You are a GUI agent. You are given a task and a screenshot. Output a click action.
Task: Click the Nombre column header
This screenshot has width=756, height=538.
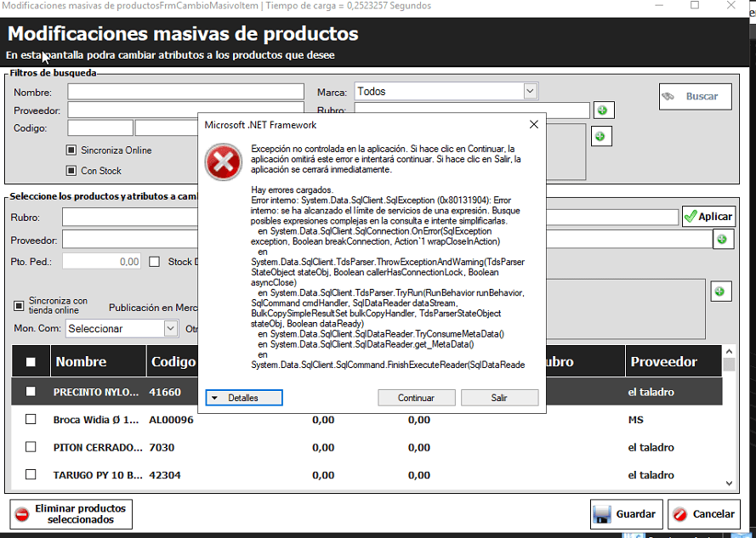coord(81,362)
